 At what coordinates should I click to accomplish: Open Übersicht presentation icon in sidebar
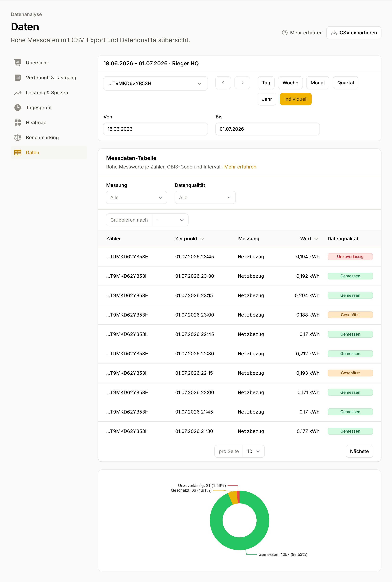(18, 62)
